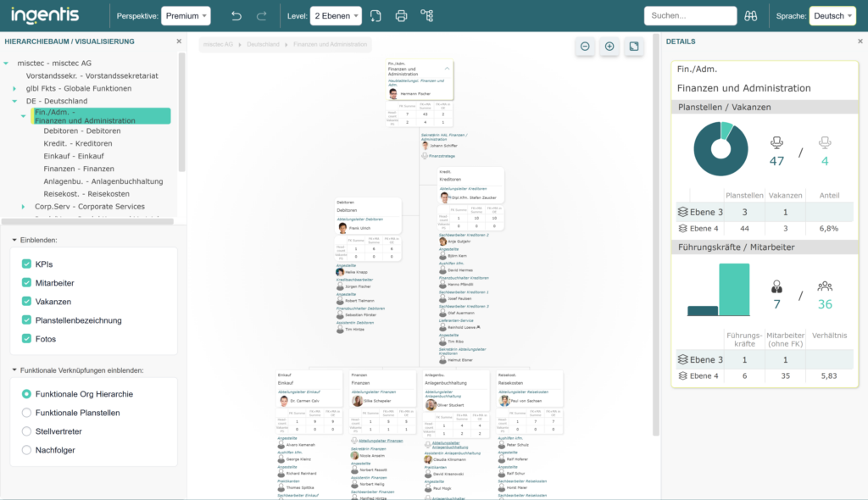Click the ingentis logo
The height and width of the screenshot is (500, 868).
click(x=46, y=15)
